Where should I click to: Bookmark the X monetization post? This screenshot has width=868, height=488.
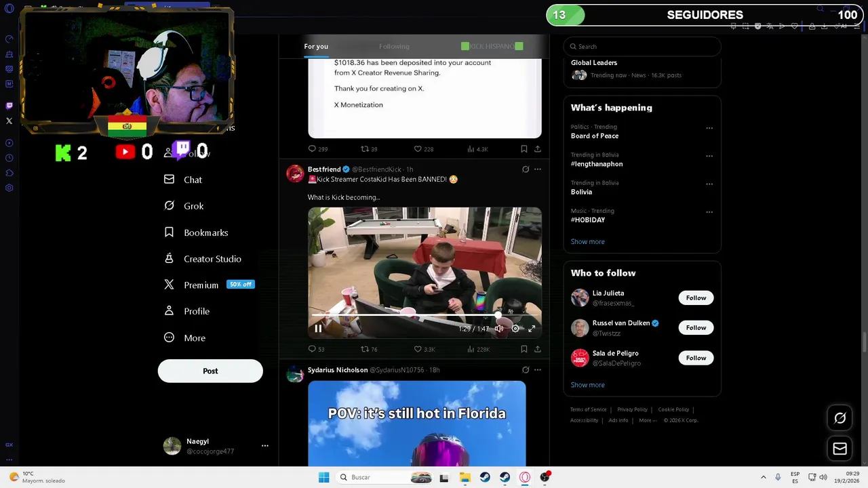click(524, 149)
